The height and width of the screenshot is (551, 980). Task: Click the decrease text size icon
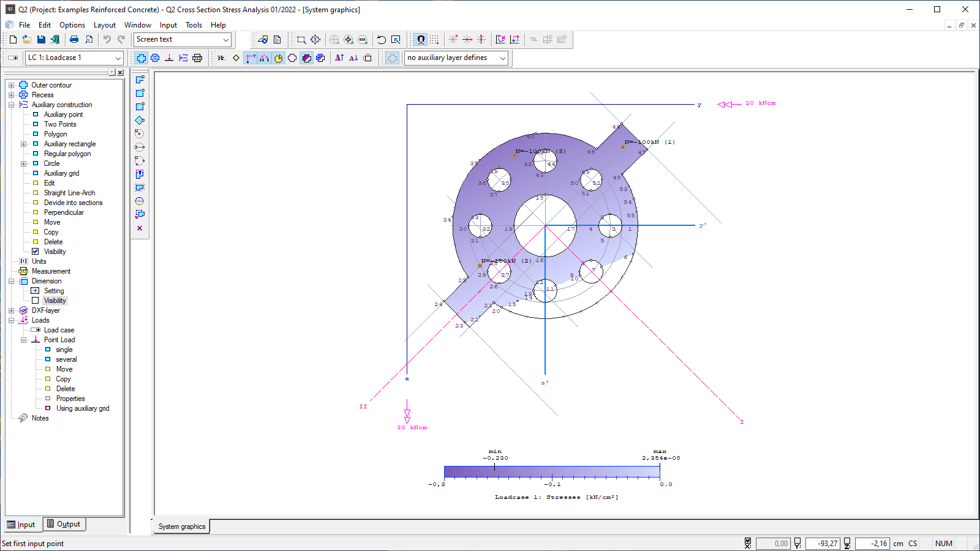353,58
